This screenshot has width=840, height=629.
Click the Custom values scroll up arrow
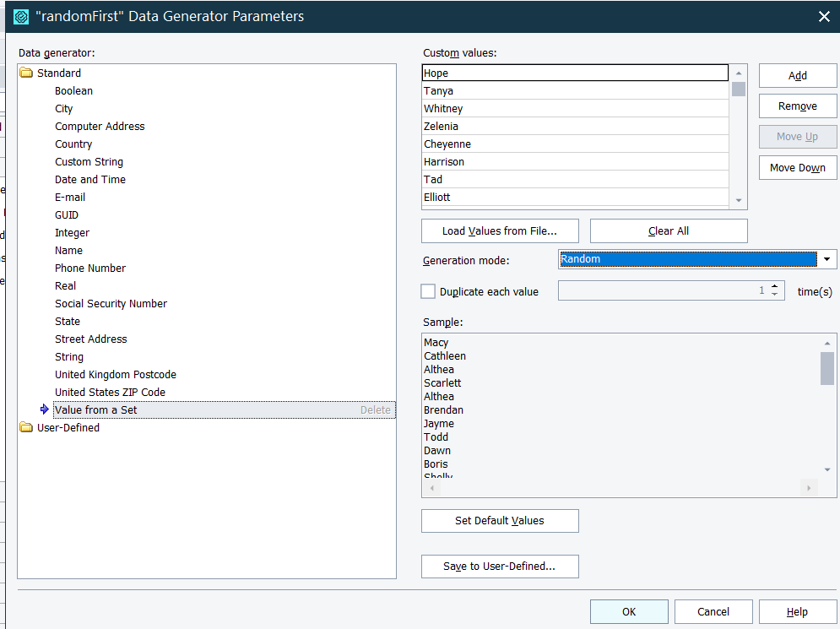tap(739, 73)
